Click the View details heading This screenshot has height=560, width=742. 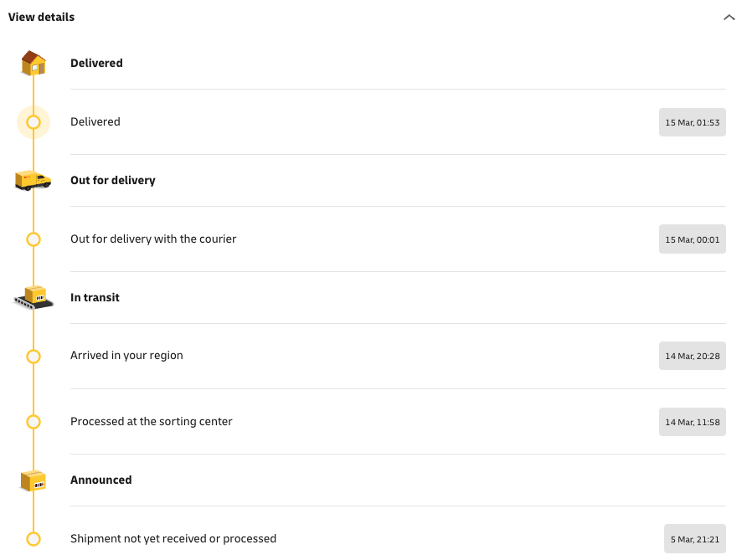41,18
